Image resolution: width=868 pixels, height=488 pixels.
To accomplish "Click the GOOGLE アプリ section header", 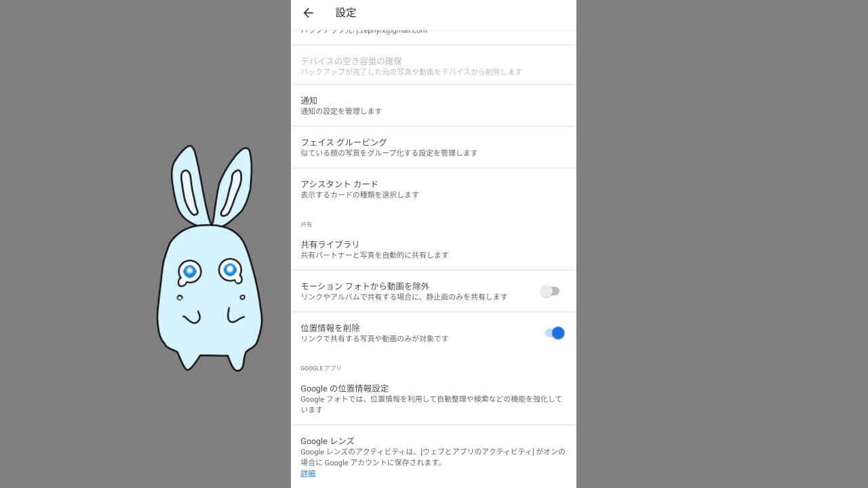I will pyautogui.click(x=321, y=368).
